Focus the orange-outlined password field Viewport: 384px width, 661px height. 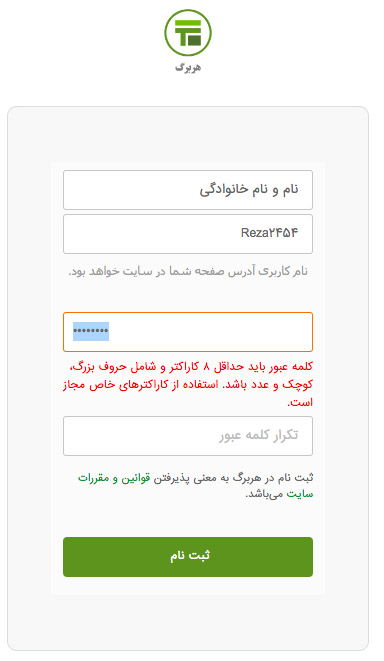coord(188,332)
